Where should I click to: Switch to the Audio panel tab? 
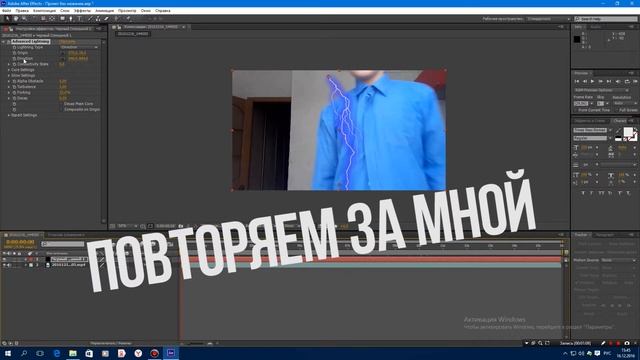pos(596,27)
